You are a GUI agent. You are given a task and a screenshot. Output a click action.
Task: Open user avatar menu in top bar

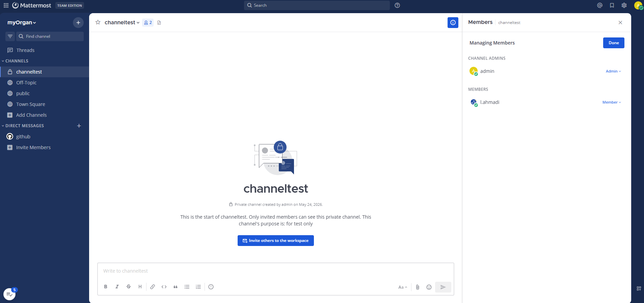tap(638, 5)
